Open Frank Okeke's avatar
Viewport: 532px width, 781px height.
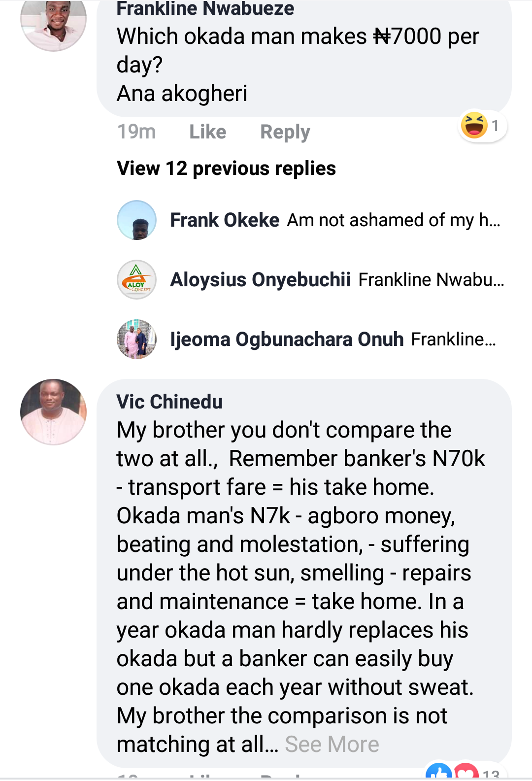(136, 220)
